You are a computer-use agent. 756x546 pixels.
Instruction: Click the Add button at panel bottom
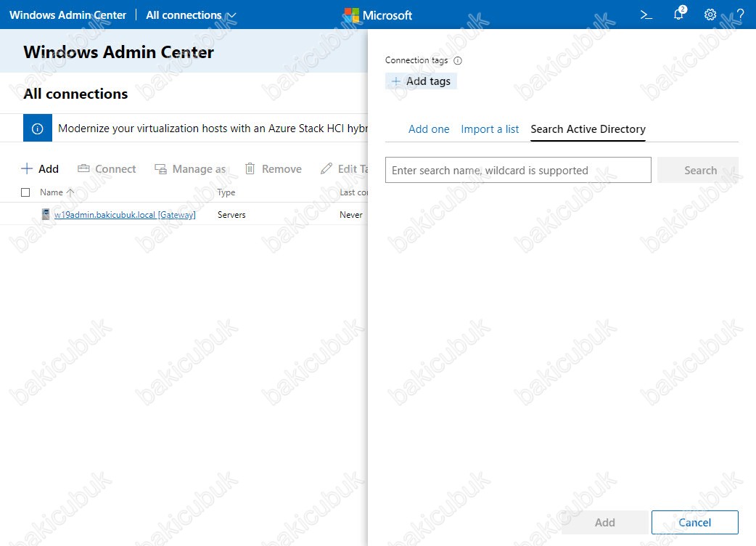pos(604,522)
